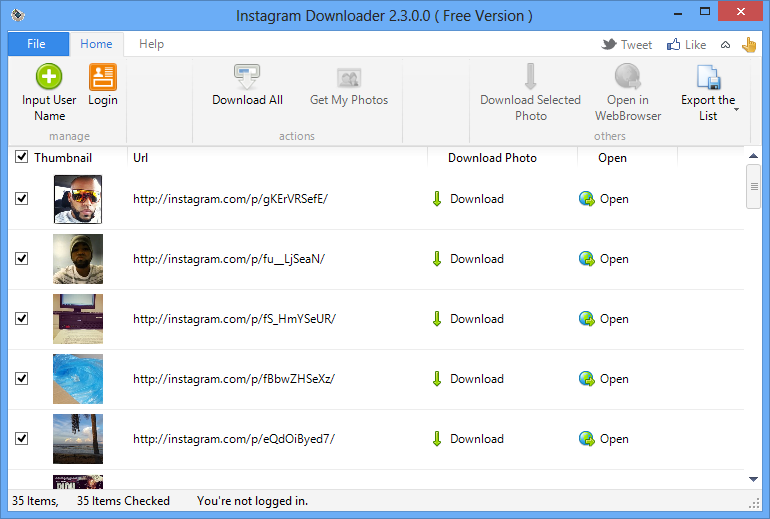Screen dimensions: 770x519
Task: Click the '35 Items Checked' status text
Action: (123, 501)
